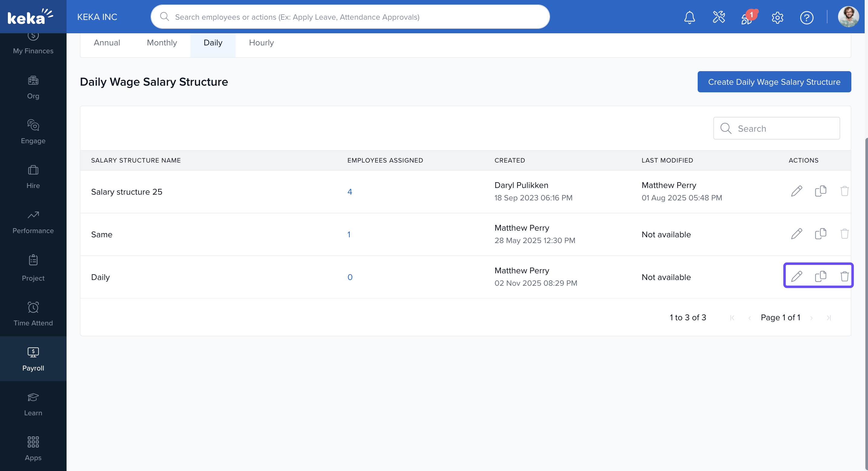Duplicate the Same salary structure
This screenshot has height=471, width=868.
820,234
